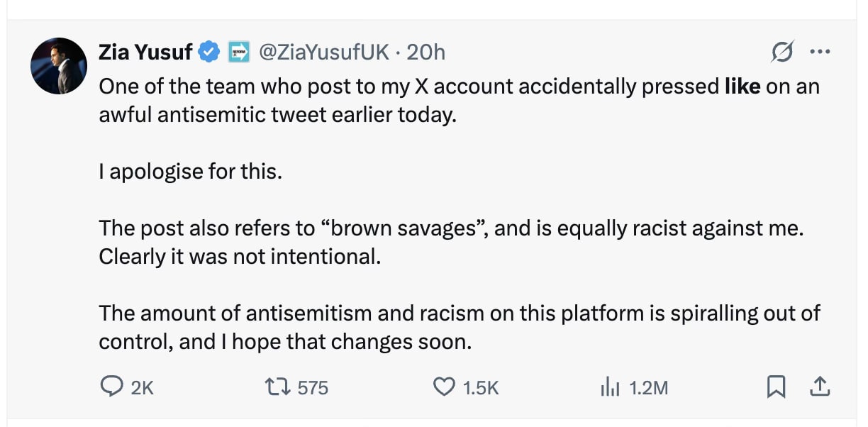
Task: Open the repost arrows menu
Action: click(x=274, y=387)
